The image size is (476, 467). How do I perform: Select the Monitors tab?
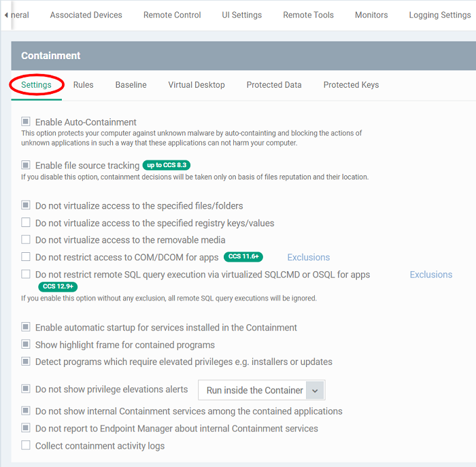coord(371,15)
